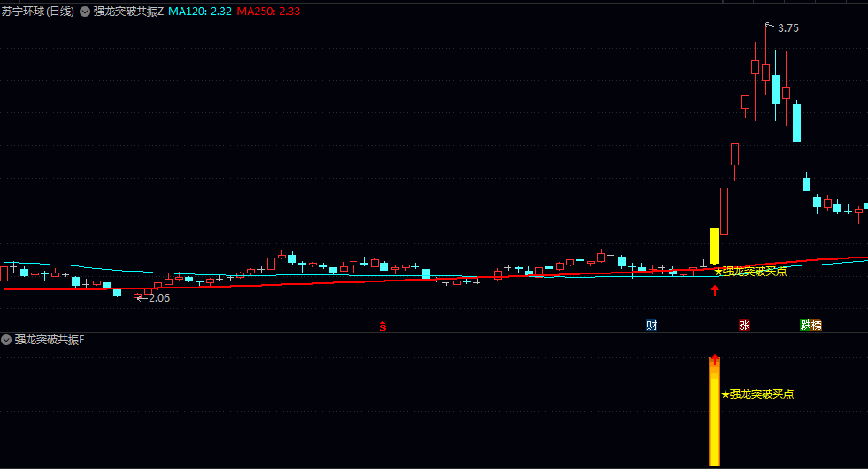Open dropdown next to 强龙突破共振Z indicator
Viewport: 868px width, 469px height.
(x=85, y=12)
